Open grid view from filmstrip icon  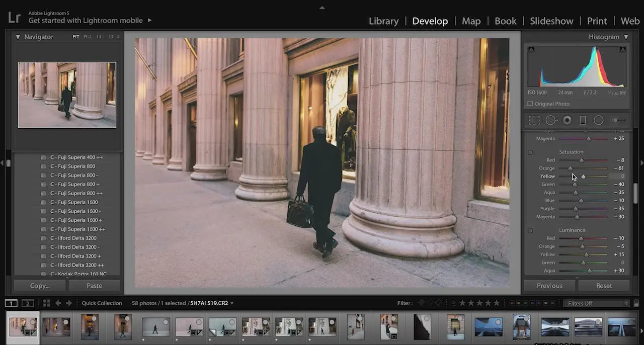[x=46, y=303]
